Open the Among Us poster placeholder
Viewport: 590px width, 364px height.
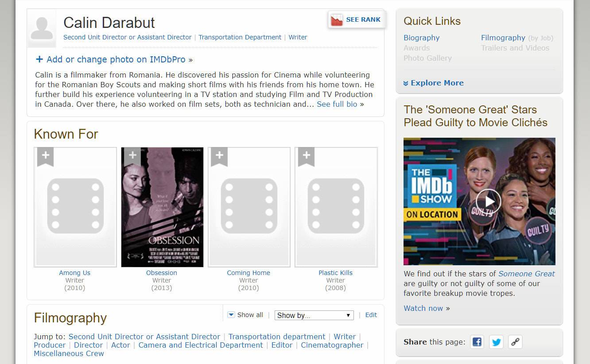(75, 207)
